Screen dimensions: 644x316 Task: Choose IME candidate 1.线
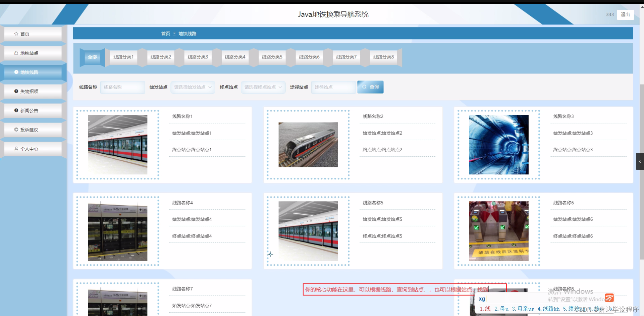click(x=485, y=309)
